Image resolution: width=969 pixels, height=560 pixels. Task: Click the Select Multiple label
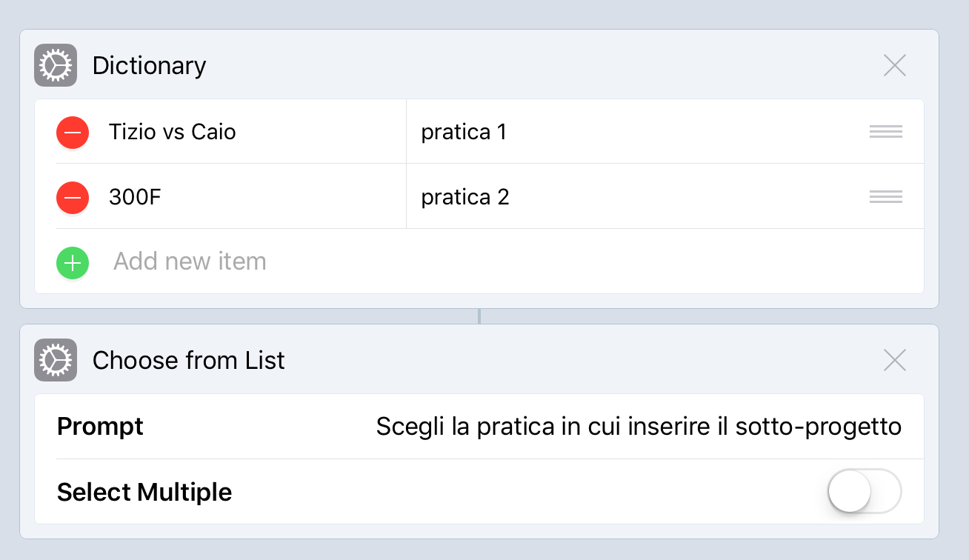pos(144,492)
